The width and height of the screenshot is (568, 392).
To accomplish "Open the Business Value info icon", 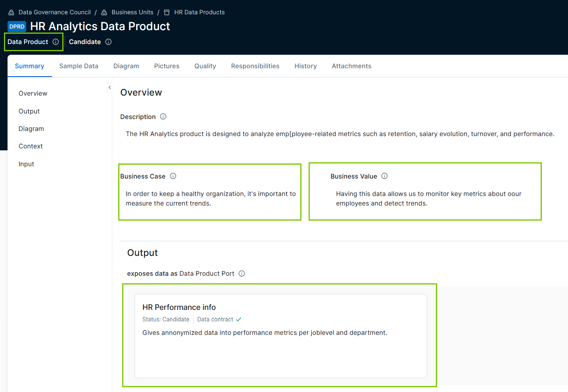I will pyautogui.click(x=384, y=176).
